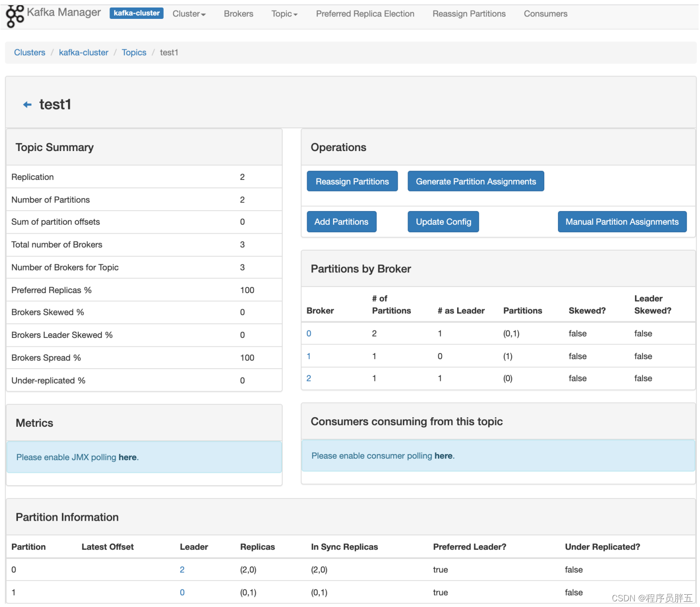Click the Under Replicated? column header

click(602, 547)
